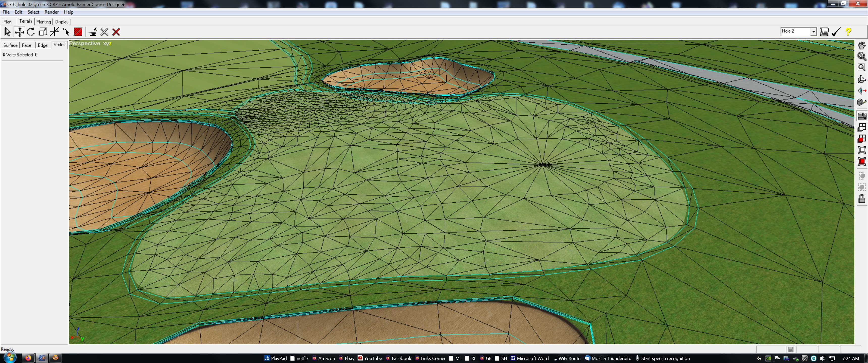This screenshot has width=868, height=363.
Task: Click the Firefox icon in the taskbar
Action: tap(28, 358)
